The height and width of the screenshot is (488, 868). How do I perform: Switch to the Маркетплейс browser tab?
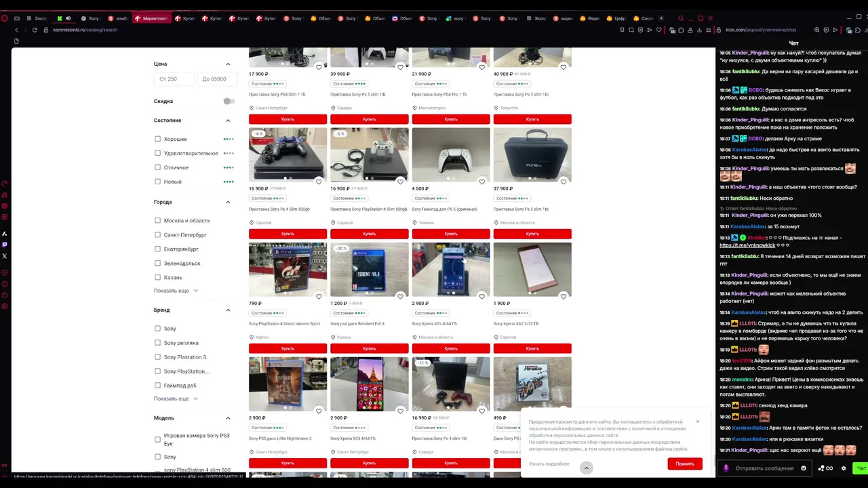(x=152, y=18)
